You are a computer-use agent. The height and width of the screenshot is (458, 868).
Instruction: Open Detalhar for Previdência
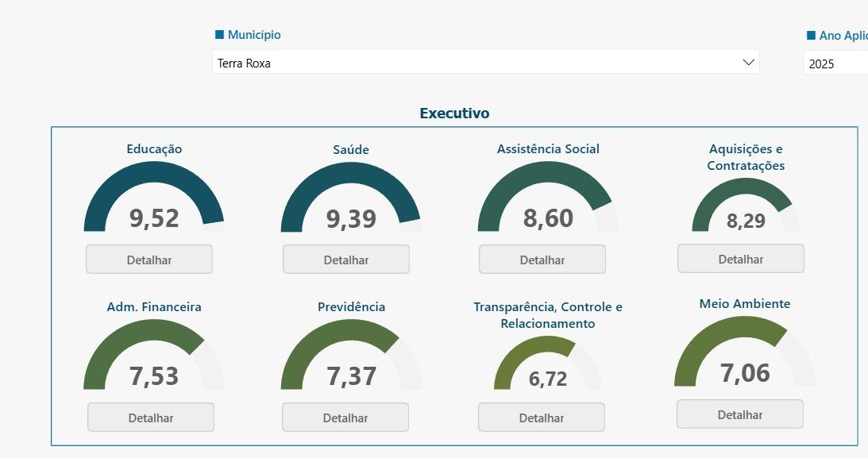click(345, 418)
